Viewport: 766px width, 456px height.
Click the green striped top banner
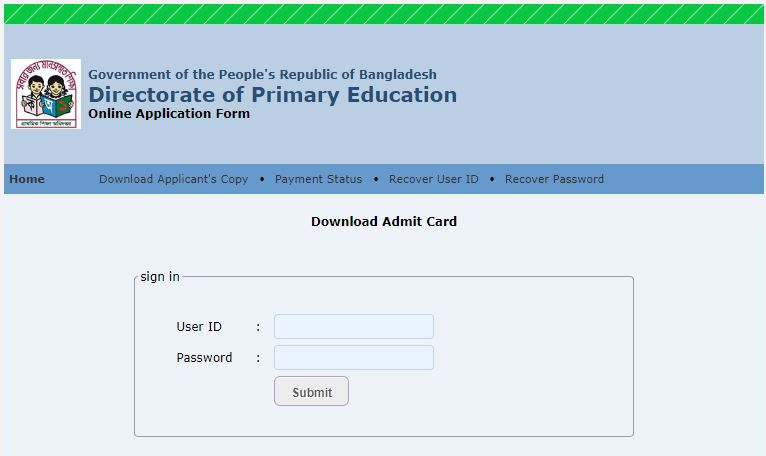pos(383,13)
